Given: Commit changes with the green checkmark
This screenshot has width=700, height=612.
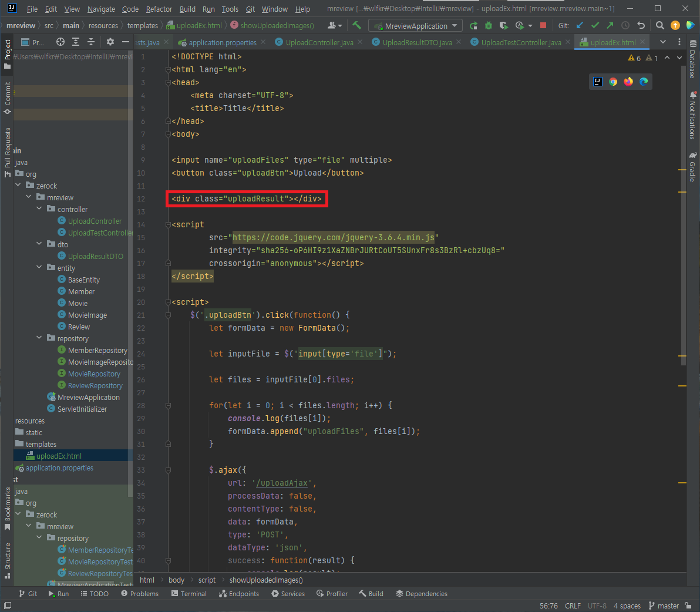Looking at the screenshot, I should pos(595,25).
